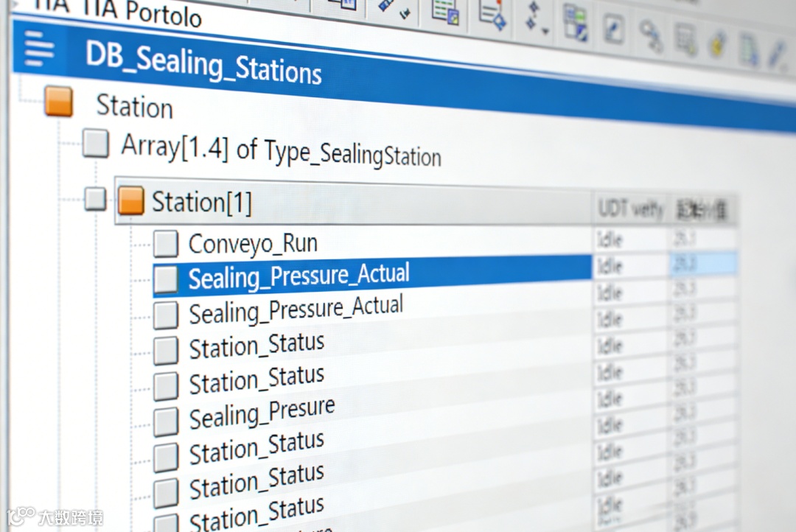Screen dimensions: 796x532
Task: Click the UDT verify column header
Action: click(x=630, y=209)
